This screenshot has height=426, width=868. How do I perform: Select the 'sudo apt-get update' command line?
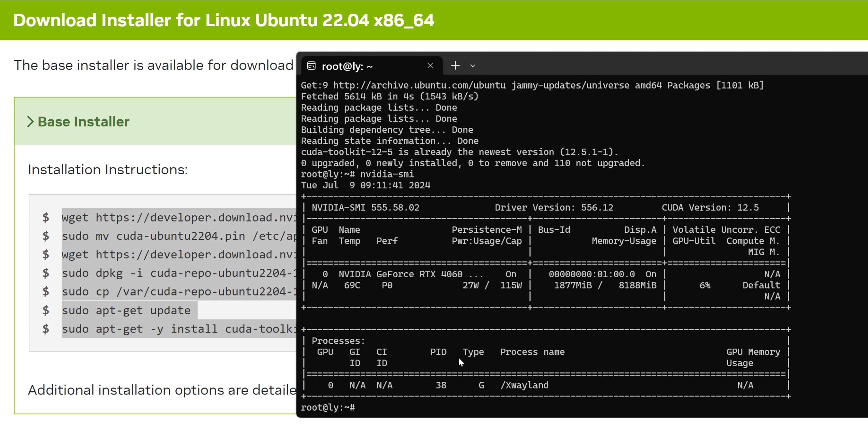(x=126, y=310)
